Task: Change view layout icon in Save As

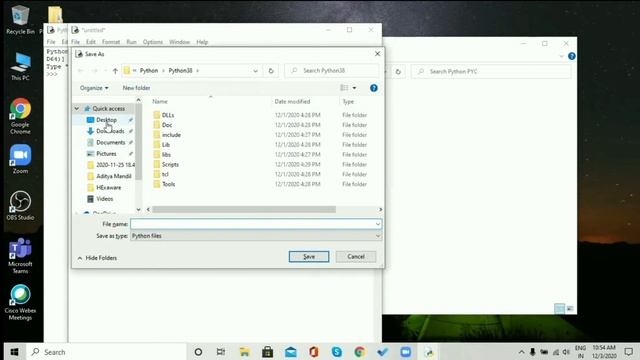Action: 344,88
